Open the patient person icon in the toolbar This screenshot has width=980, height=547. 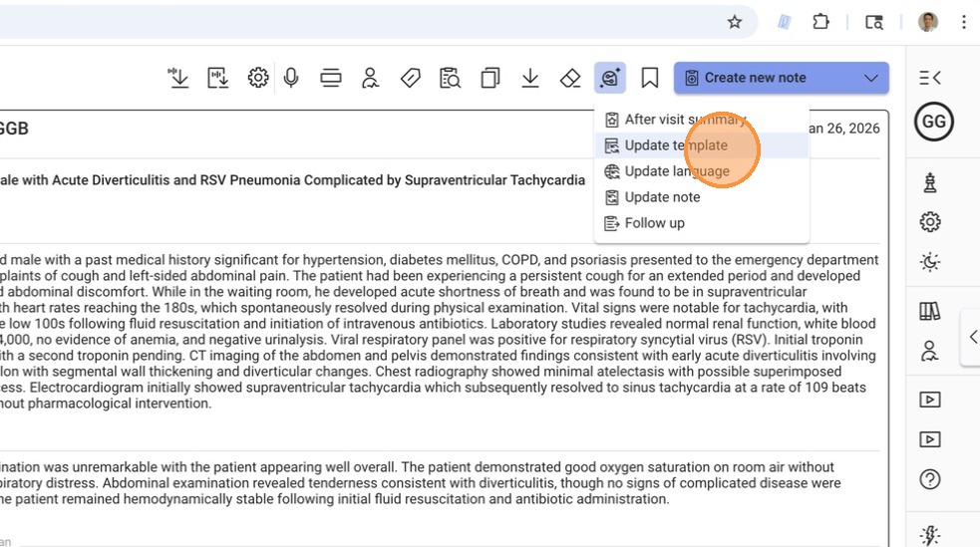point(370,78)
